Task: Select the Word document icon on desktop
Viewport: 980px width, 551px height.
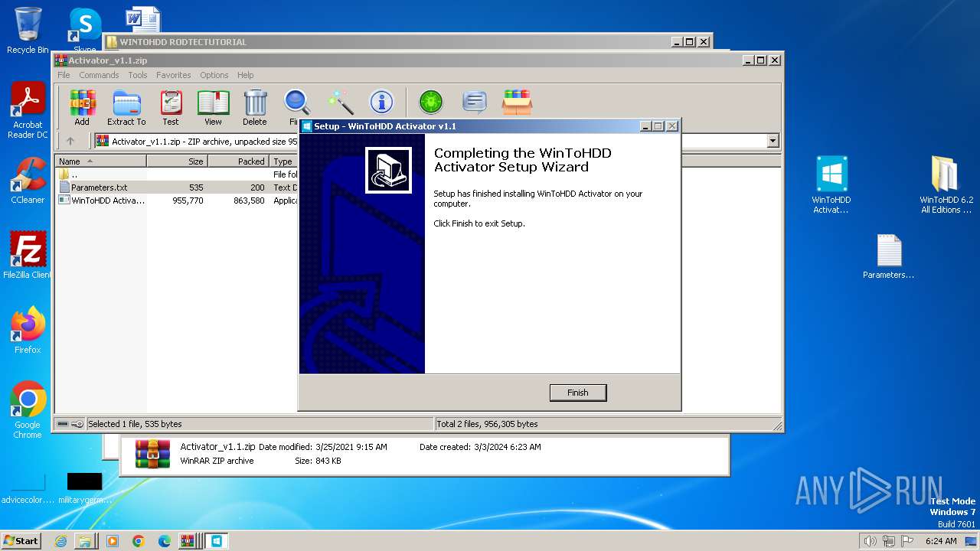Action: point(143,19)
